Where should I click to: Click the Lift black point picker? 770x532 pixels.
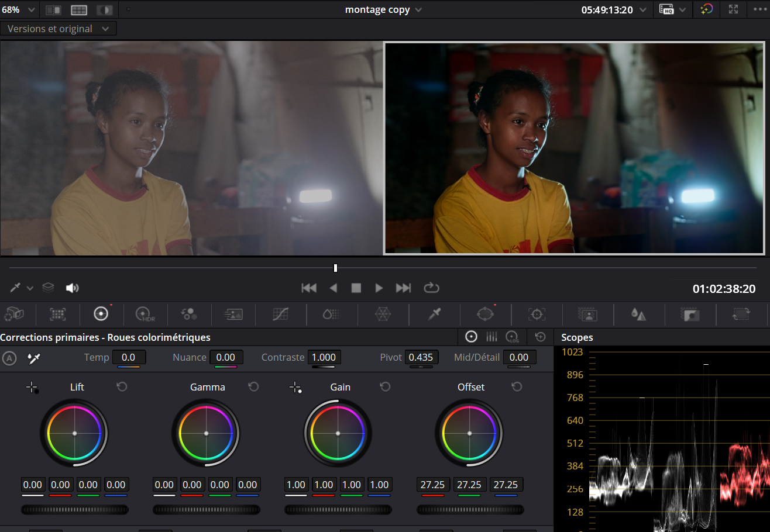tap(32, 388)
